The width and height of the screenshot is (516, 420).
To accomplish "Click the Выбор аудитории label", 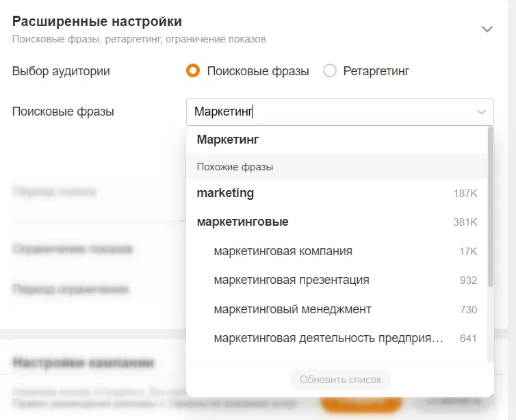I will point(61,71).
